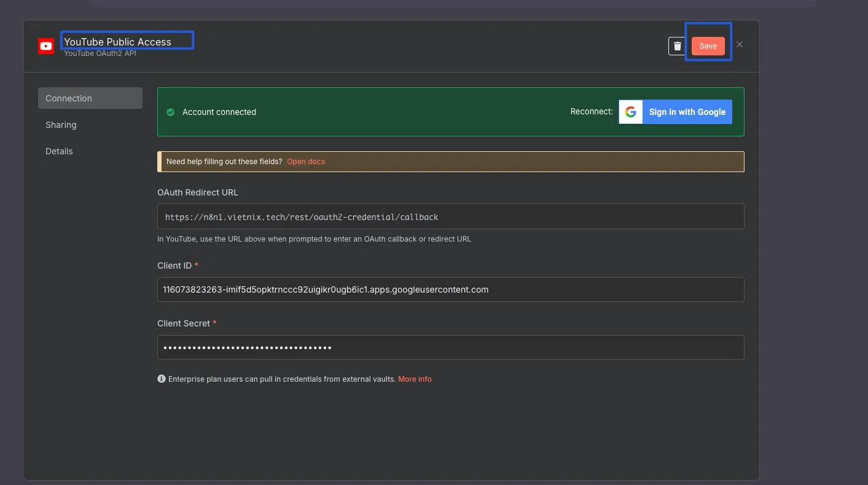Click the green Account connected checkmark
Viewport: 868px width, 485px height.
pos(171,112)
